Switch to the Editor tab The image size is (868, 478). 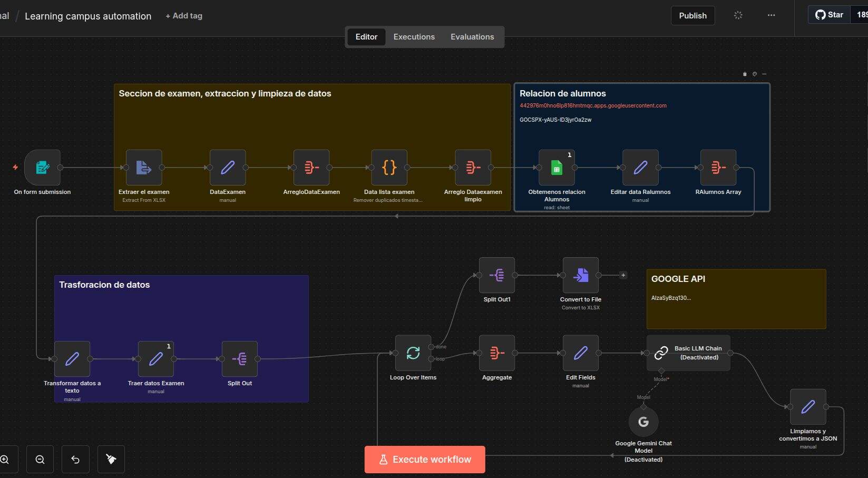366,37
